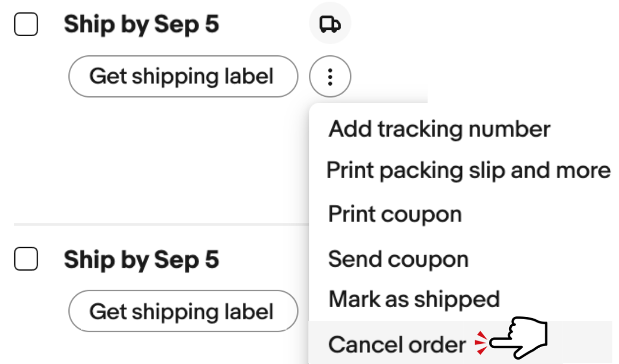The image size is (619, 364).
Task: Choose Send coupon in the dropdown
Action: [x=398, y=259]
